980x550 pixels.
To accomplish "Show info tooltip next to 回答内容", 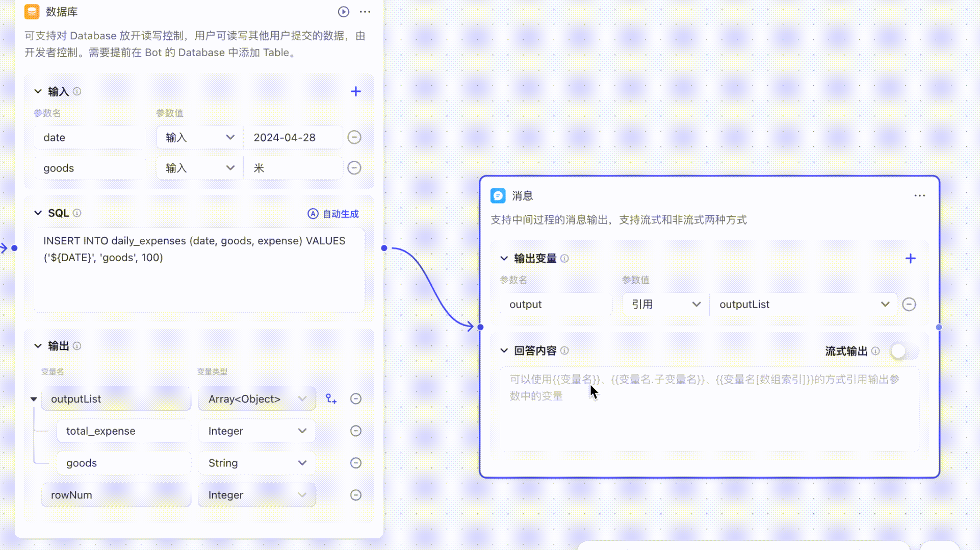I will [564, 351].
